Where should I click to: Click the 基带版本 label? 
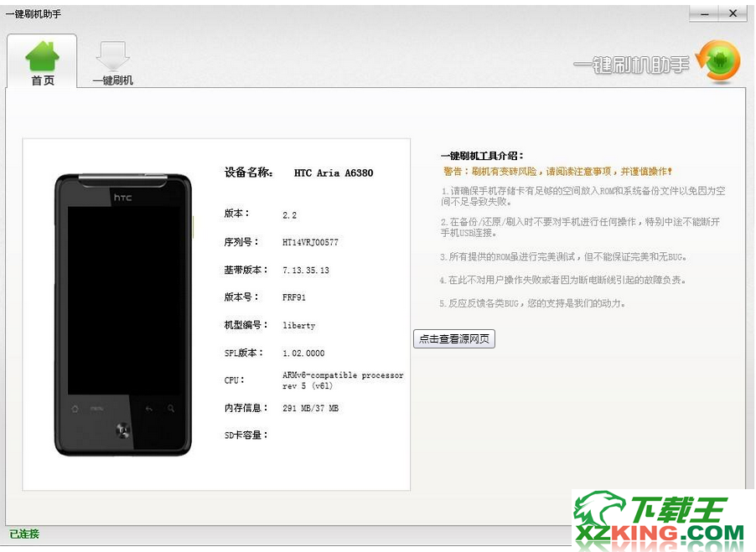(246, 270)
